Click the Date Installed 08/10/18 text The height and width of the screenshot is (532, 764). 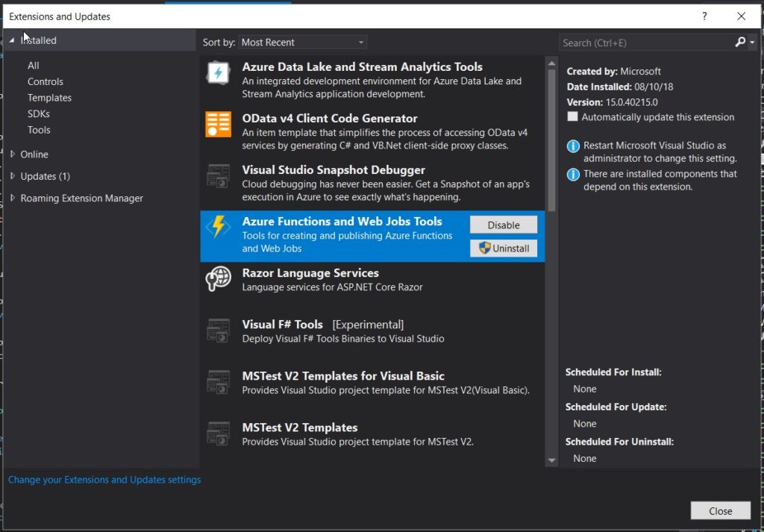pos(620,87)
